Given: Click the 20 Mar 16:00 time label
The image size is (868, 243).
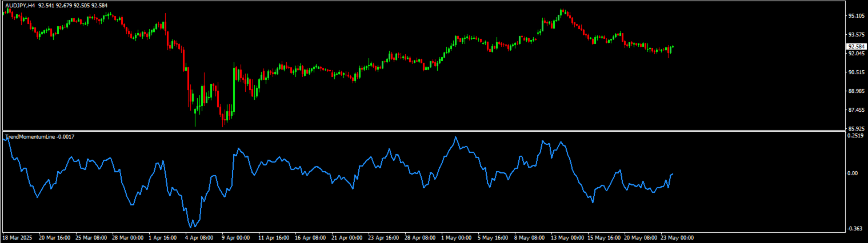Looking at the screenshot, I should [54, 237].
